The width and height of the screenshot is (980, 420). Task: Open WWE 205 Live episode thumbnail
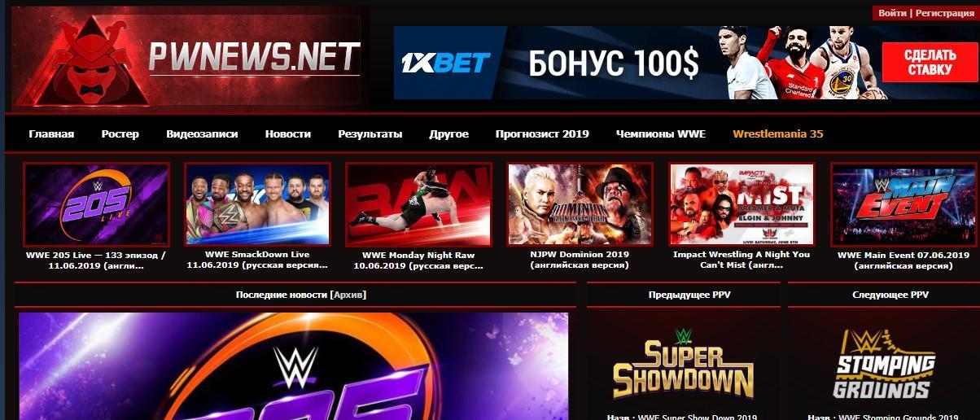coord(96,203)
